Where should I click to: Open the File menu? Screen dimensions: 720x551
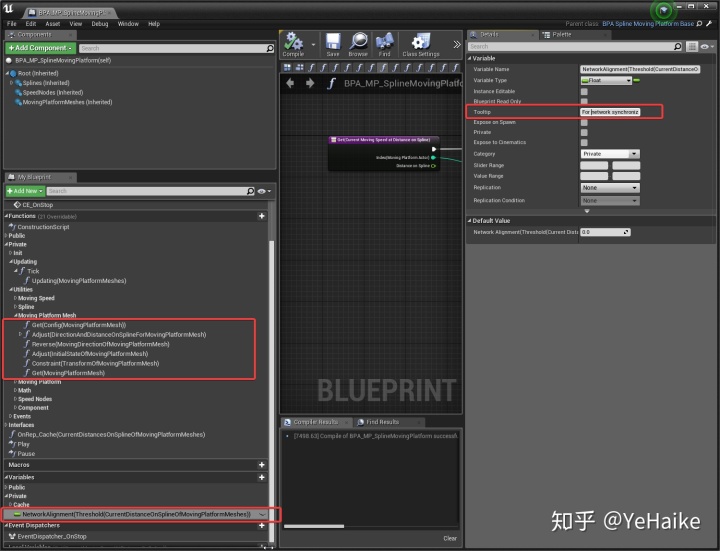tap(11, 23)
